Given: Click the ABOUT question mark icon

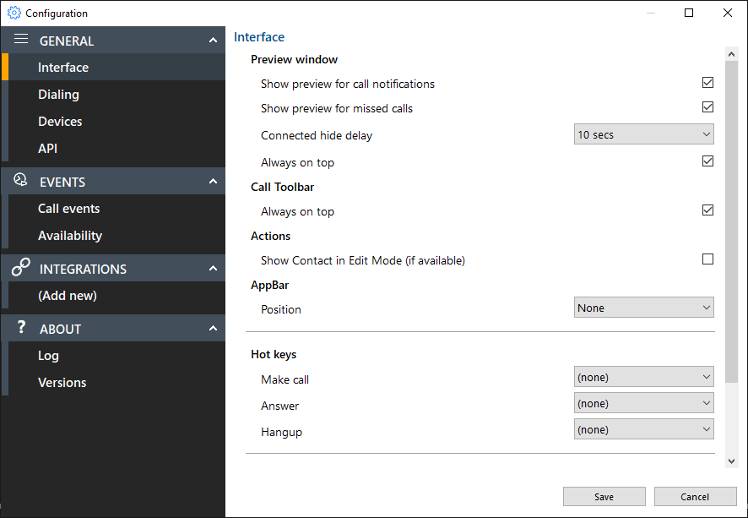Looking at the screenshot, I should point(20,328).
